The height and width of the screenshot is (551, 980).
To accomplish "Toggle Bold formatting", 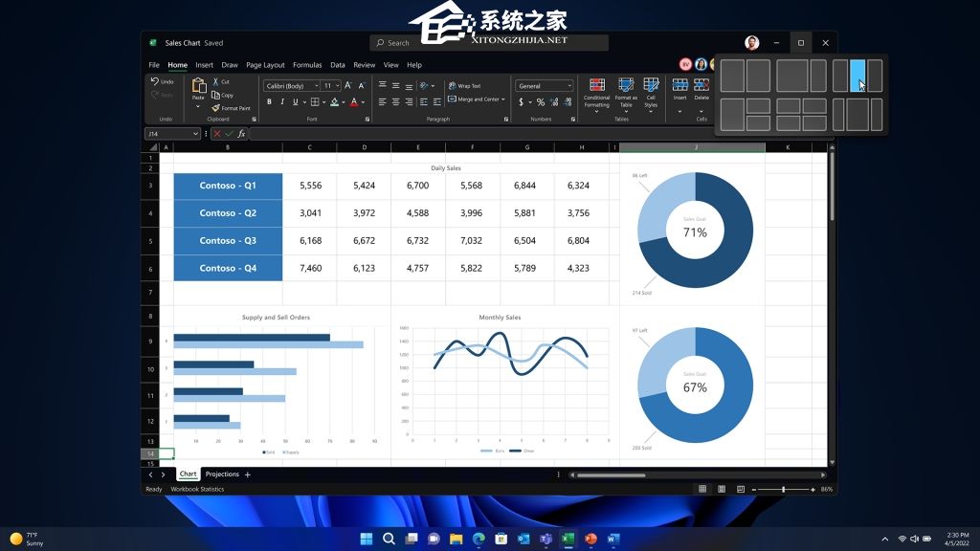I will point(268,102).
